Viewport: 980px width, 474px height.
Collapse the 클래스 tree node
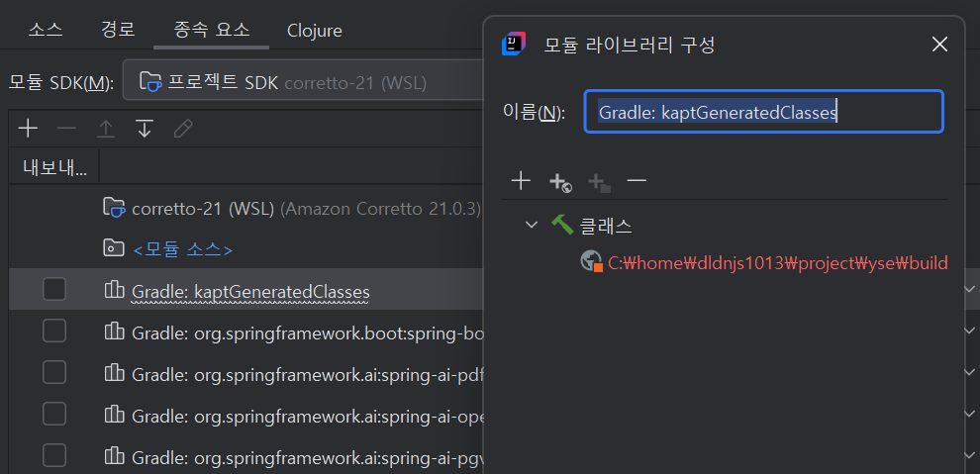click(x=532, y=225)
